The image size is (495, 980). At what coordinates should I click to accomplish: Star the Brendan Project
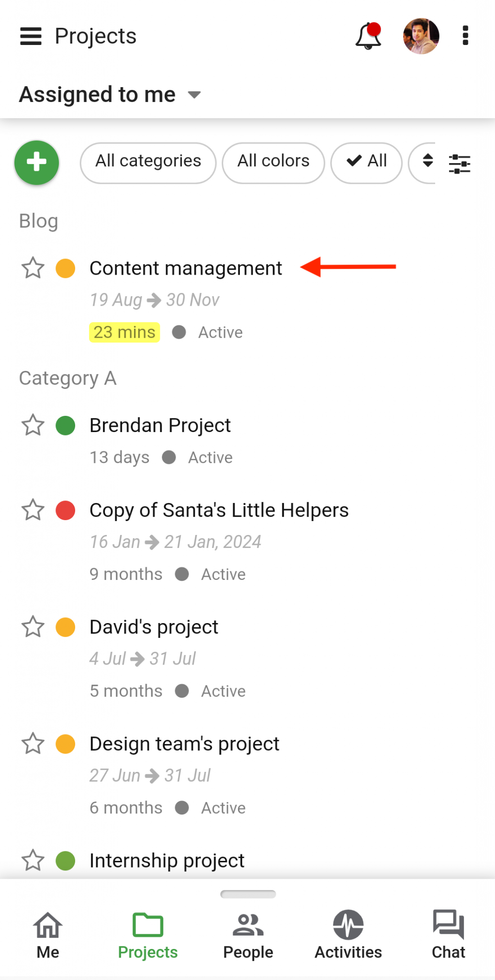click(33, 425)
